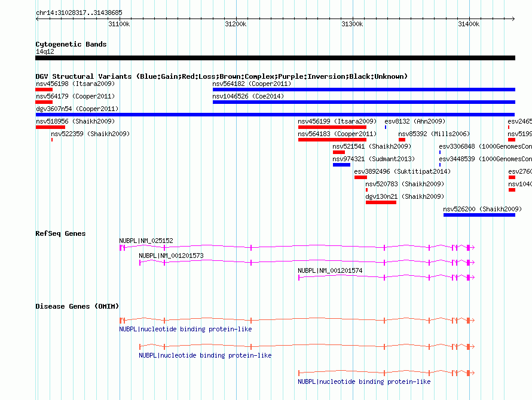Open variant nsv522359 (Shaikh2009) label
The height and width of the screenshot is (400, 532).
pyautogui.click(x=90, y=134)
